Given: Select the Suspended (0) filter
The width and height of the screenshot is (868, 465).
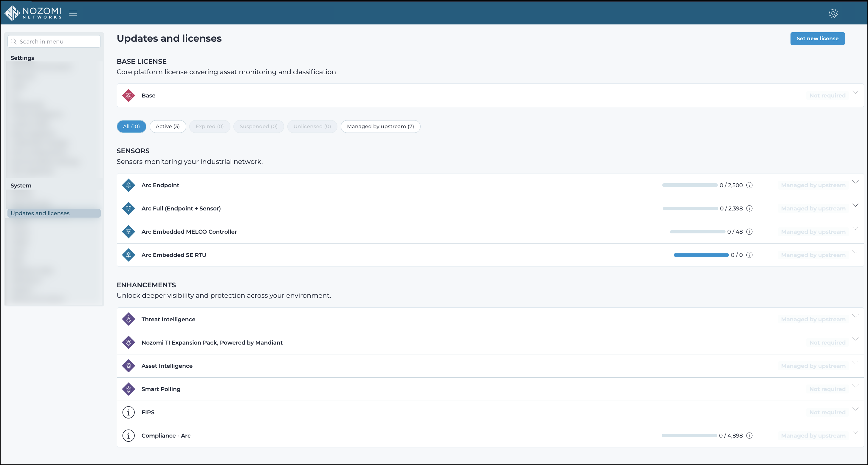Looking at the screenshot, I should 258,126.
